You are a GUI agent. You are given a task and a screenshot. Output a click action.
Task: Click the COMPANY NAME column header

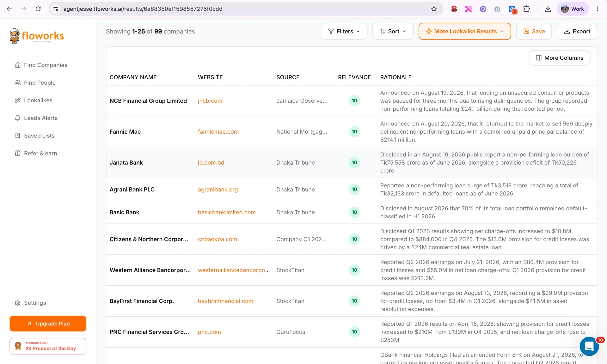133,77
